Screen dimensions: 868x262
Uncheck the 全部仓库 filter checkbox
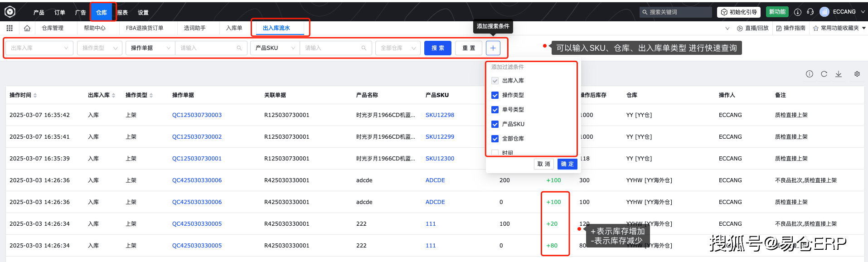[495, 139]
